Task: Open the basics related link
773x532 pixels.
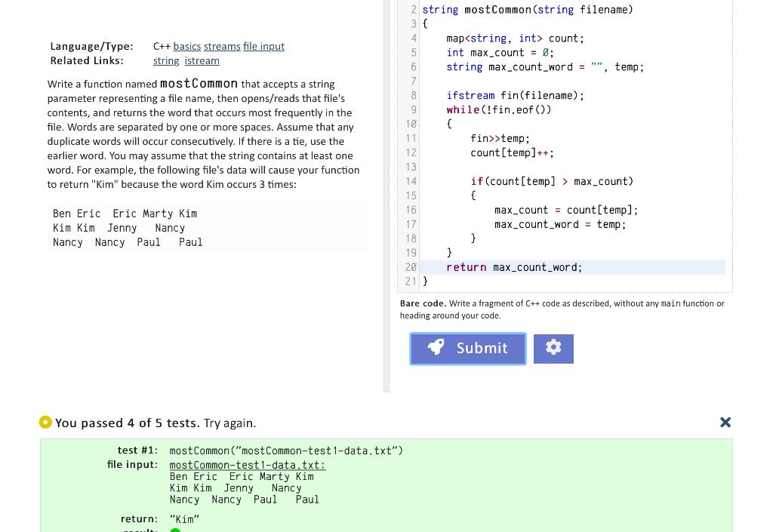Action: [x=186, y=46]
